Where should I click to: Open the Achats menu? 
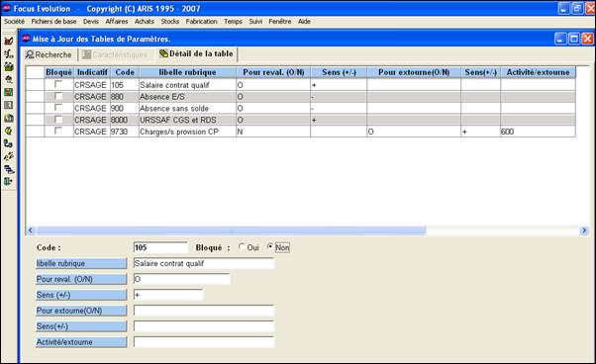coord(145,22)
